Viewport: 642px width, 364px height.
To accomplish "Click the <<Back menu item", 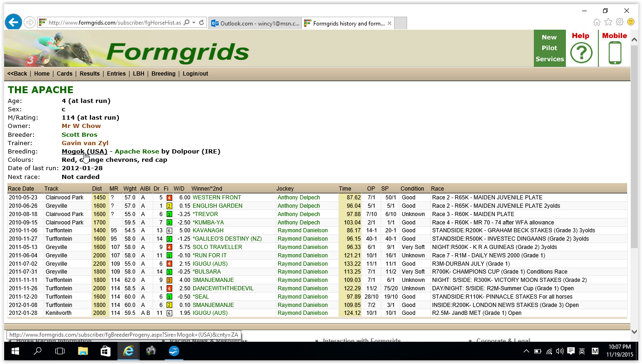I will click(x=17, y=74).
